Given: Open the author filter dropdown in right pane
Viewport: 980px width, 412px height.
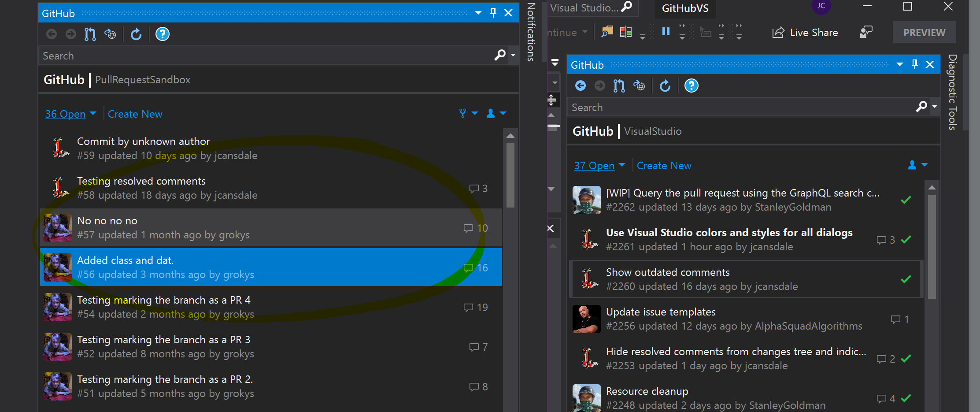Looking at the screenshot, I should pos(918,165).
